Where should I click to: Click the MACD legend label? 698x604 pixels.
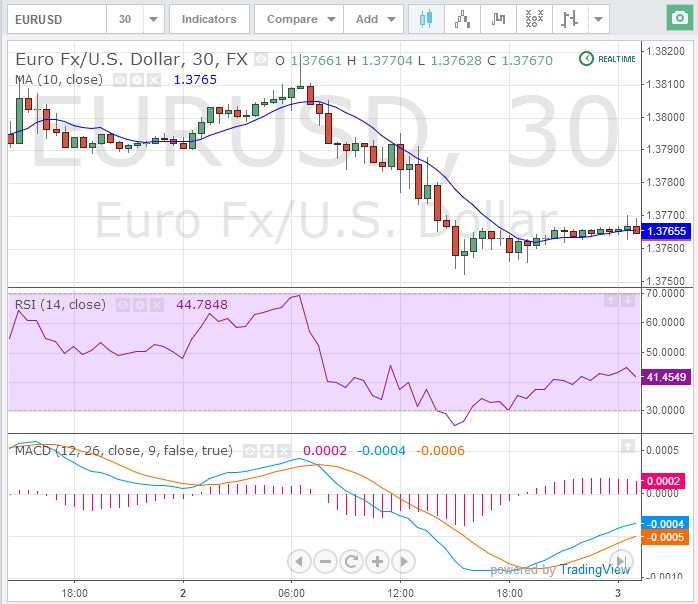tap(124, 451)
